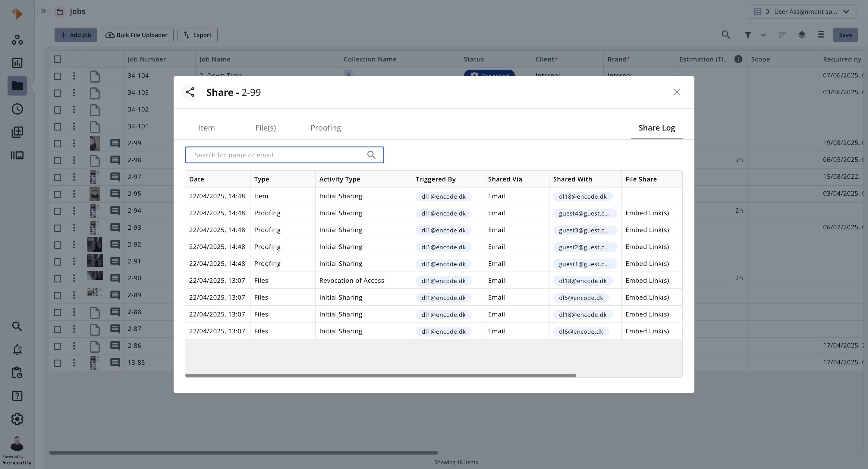Open the time tracking clock icon

(x=17, y=109)
